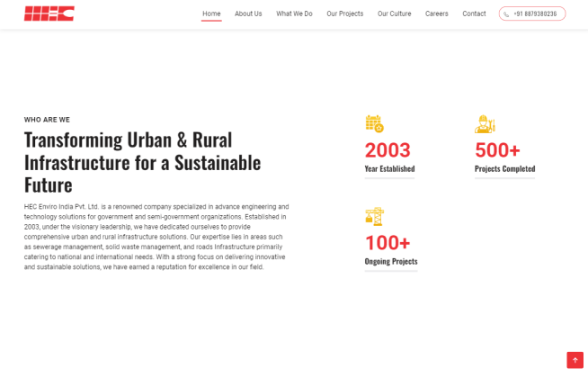Image resolution: width=588 pixels, height=369 pixels.
Task: Click the Projects Completed label
Action: tap(504, 169)
